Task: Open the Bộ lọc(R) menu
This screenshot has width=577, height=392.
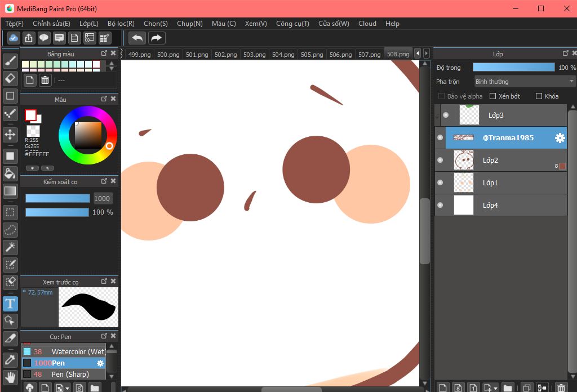Action: [x=121, y=24]
